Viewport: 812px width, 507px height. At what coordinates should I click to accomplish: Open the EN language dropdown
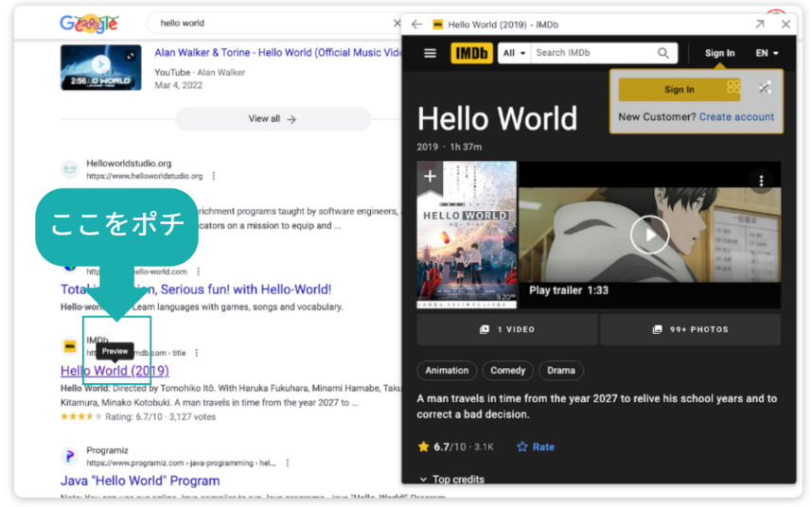767,53
